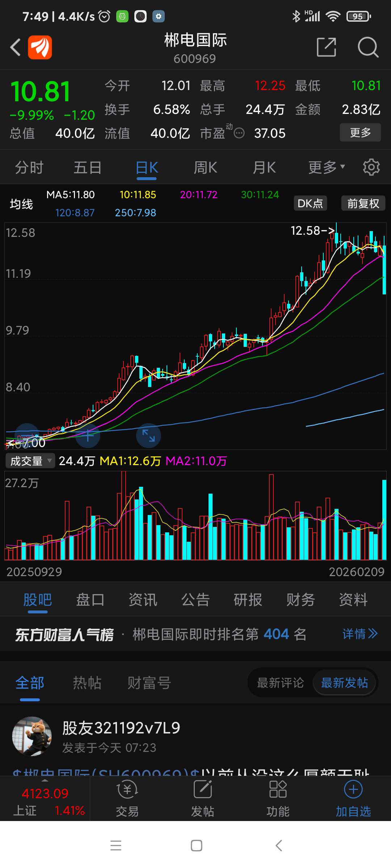Tap the share icon at top

(326, 47)
